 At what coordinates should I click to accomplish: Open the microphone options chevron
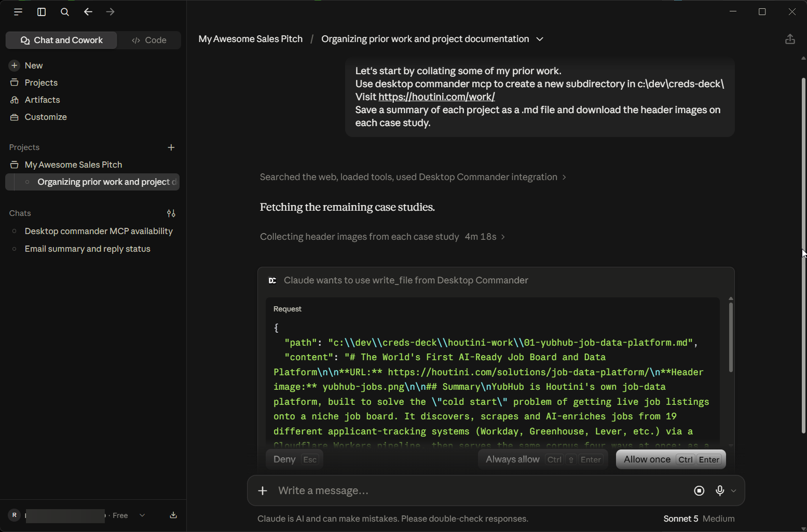[733, 490]
